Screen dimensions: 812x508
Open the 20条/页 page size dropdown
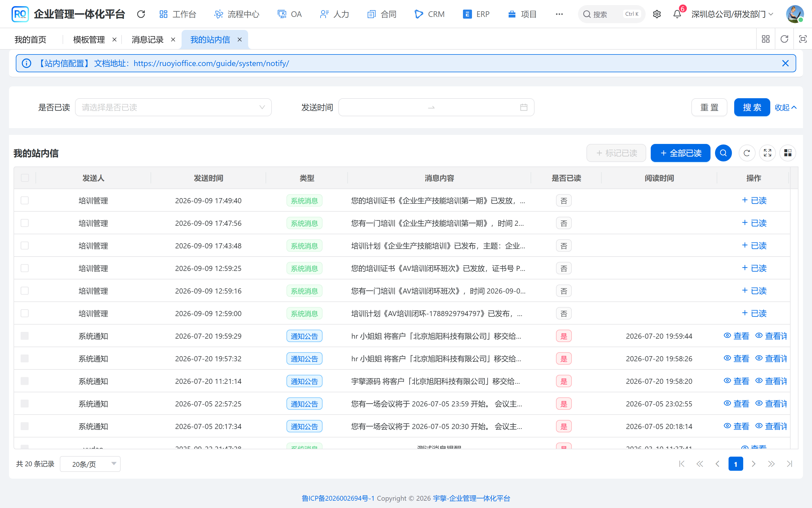[x=90, y=464]
